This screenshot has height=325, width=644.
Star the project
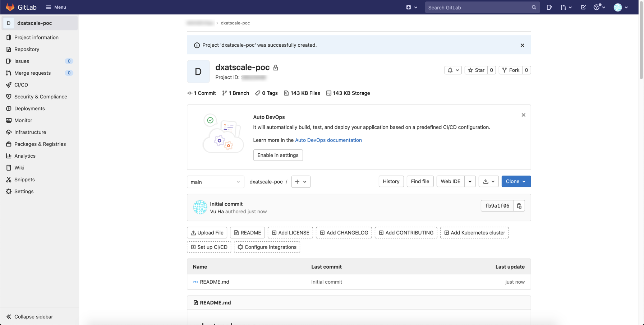pyautogui.click(x=476, y=70)
